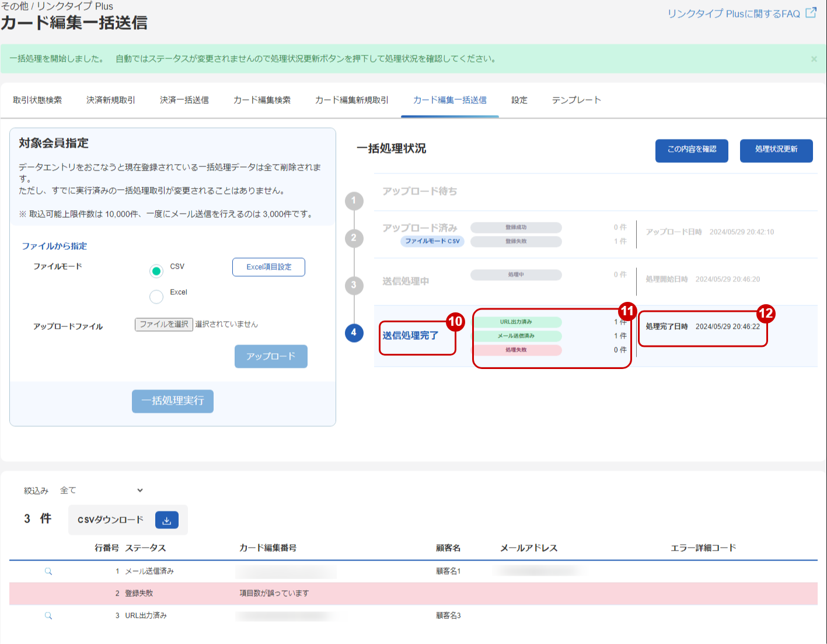Click the アップロード button
The width and height of the screenshot is (827, 644).
tap(271, 356)
